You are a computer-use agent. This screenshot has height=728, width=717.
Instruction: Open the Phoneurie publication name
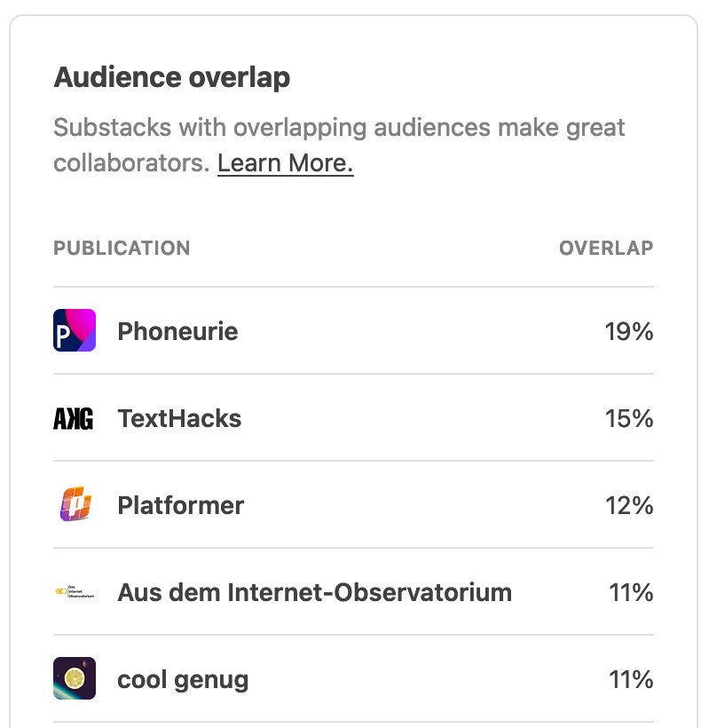177,331
